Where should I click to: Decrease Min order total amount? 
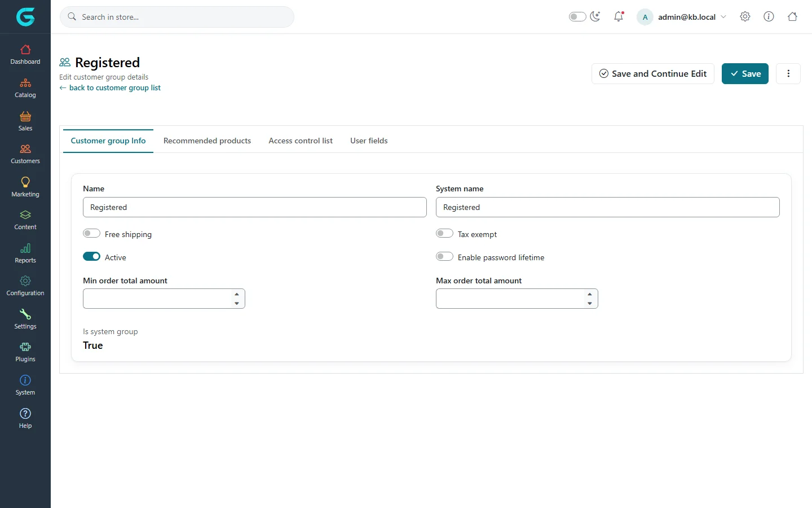237,304
